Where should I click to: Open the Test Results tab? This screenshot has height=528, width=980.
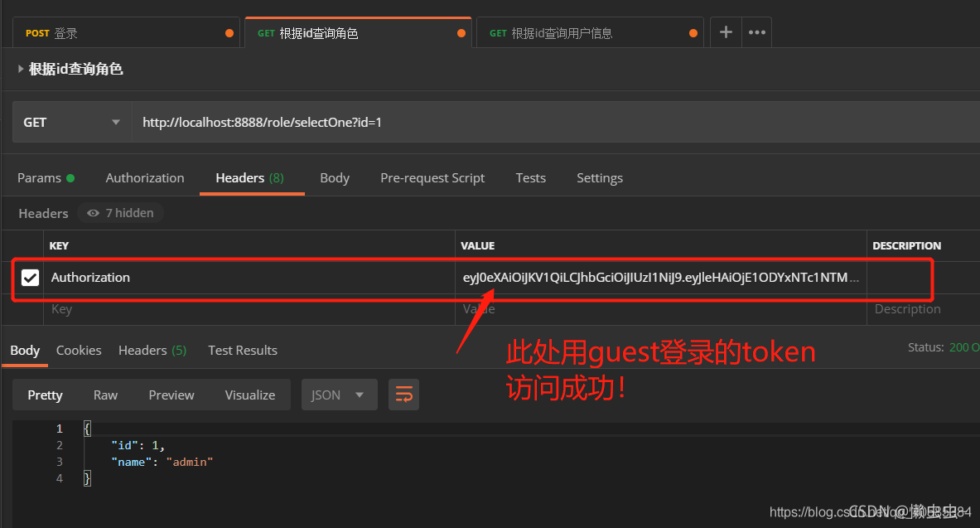click(242, 350)
